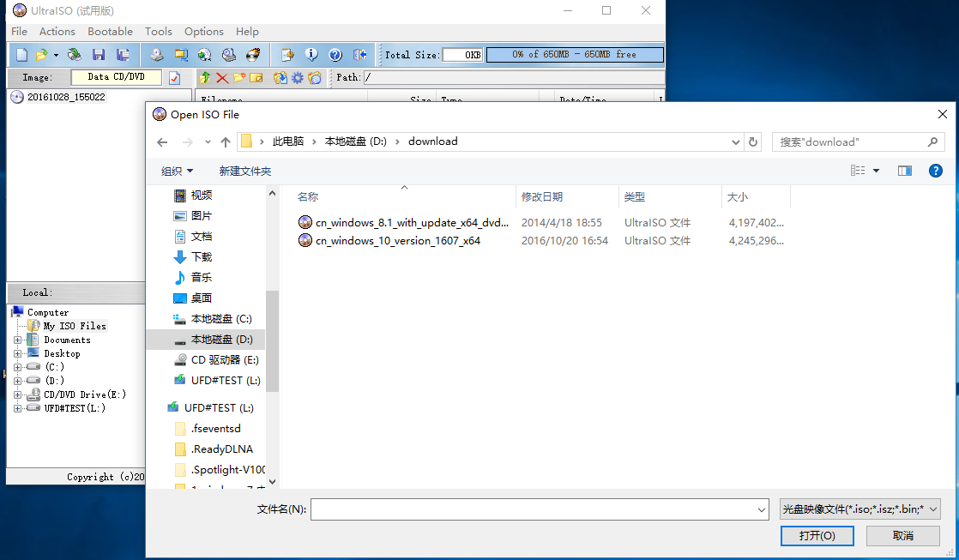Screen dimensions: 959x560
Task: Click the Burn CD/DVD Image flame-disc icon
Action: tap(252, 55)
